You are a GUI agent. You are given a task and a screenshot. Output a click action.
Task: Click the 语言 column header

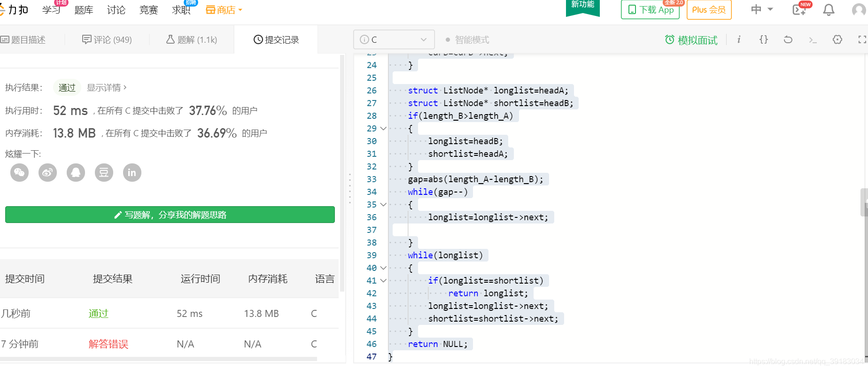pyautogui.click(x=325, y=279)
